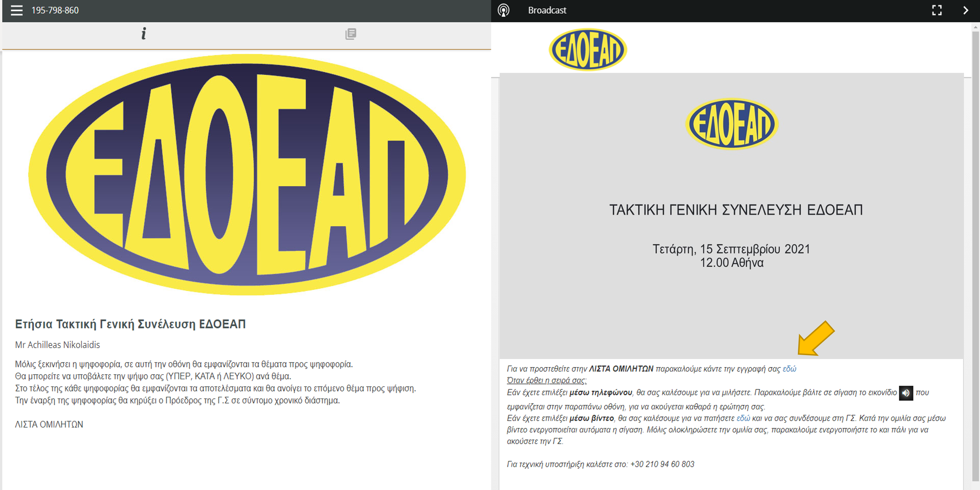Click the text '12.00 Αθήνα'

pos(732,263)
